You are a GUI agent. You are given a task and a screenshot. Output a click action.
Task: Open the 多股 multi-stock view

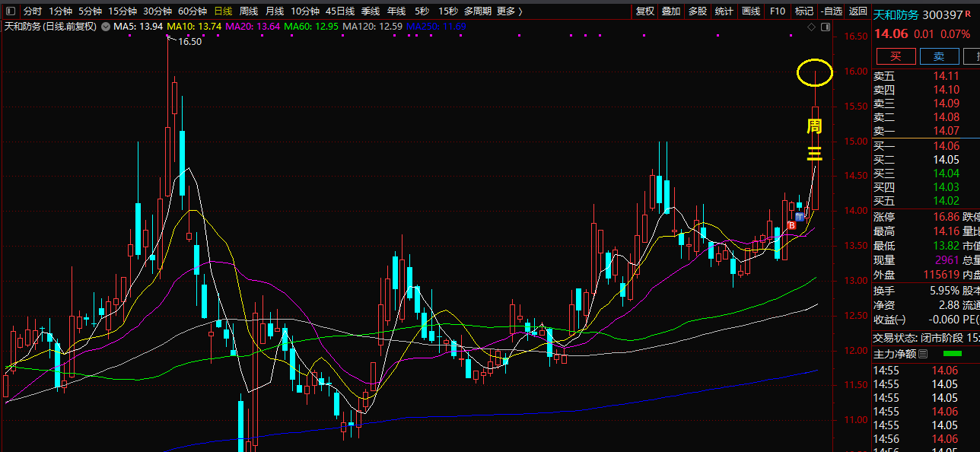click(x=698, y=11)
